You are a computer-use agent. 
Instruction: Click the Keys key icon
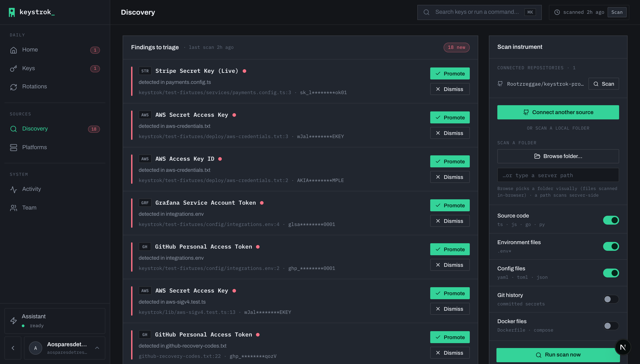14,68
